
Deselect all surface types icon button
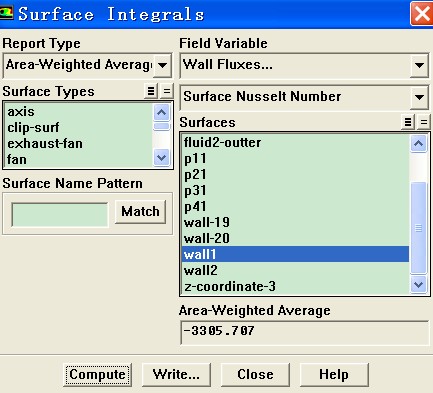[167, 91]
